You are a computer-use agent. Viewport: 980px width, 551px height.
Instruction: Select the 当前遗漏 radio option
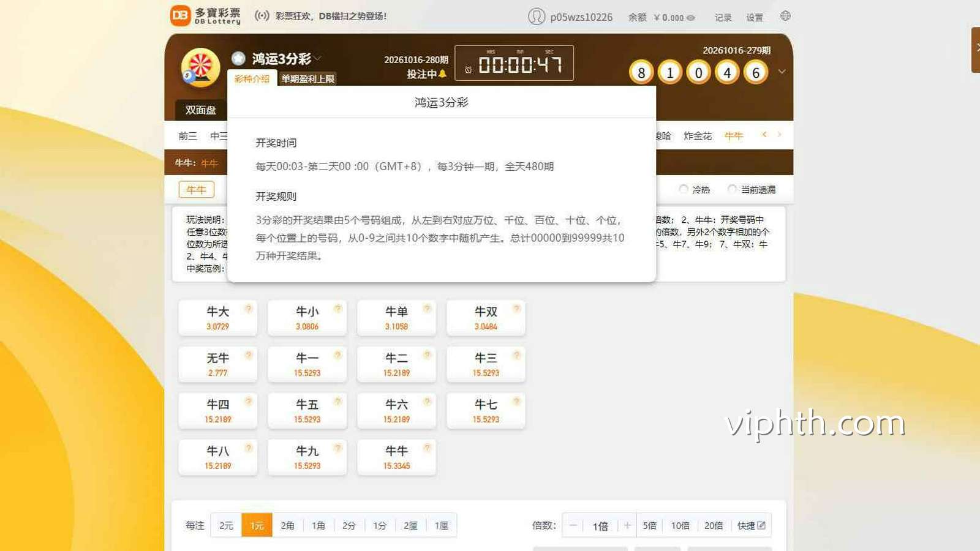pyautogui.click(x=732, y=190)
